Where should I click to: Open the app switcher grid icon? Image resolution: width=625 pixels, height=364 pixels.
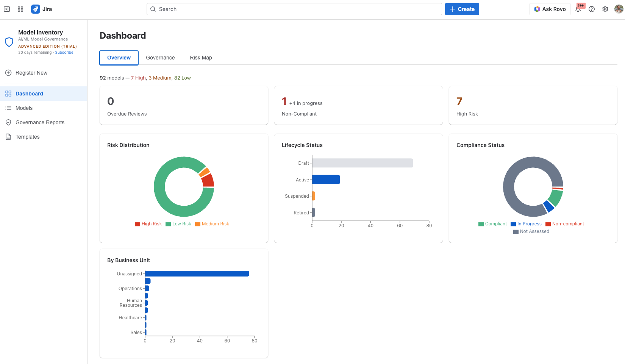pyautogui.click(x=20, y=9)
